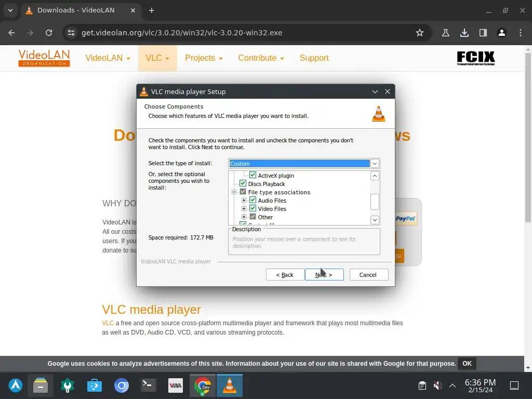Click the webpage vertical scrollbar thumb
This screenshot has width=532, height=399.
[x=528, y=137]
